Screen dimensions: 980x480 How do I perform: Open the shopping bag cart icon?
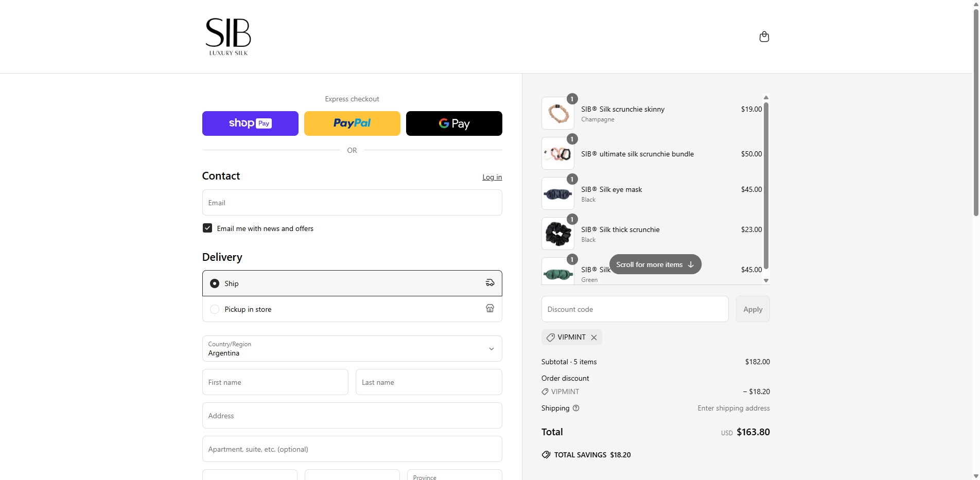(x=764, y=37)
